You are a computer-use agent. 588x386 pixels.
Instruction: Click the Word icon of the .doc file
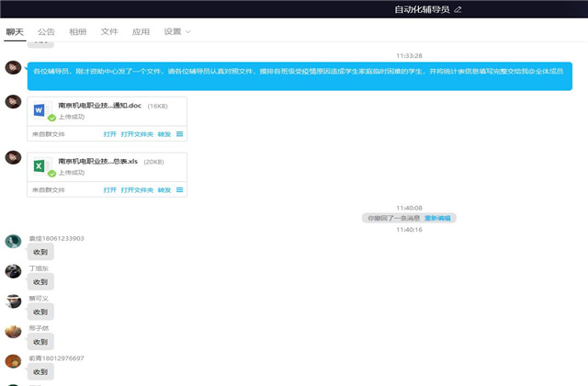click(40, 110)
